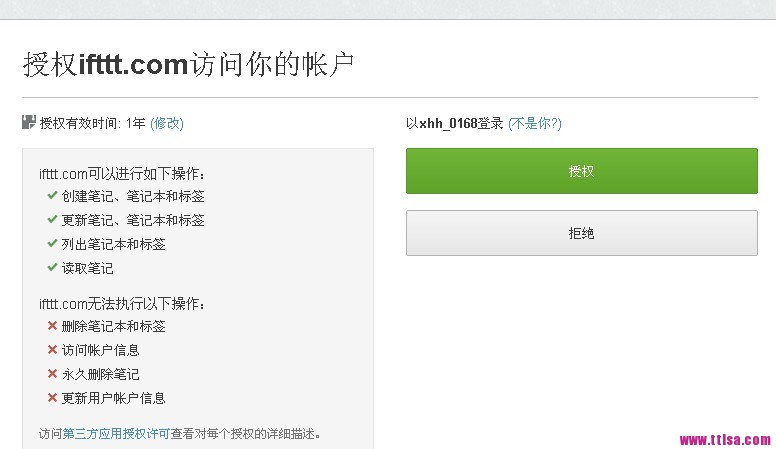This screenshot has width=776, height=449.
Task: Click the icon beside 授权有效时间
Action: pos(29,123)
